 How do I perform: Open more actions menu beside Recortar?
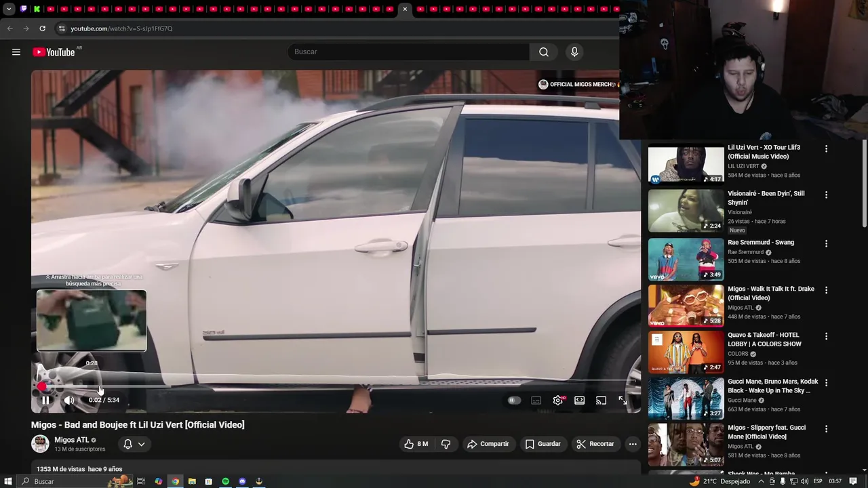(x=633, y=444)
